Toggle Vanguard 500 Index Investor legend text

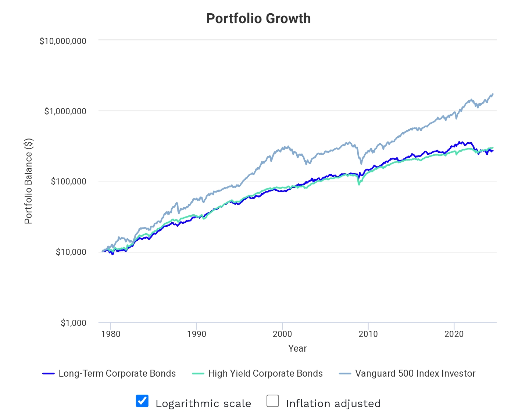point(415,373)
